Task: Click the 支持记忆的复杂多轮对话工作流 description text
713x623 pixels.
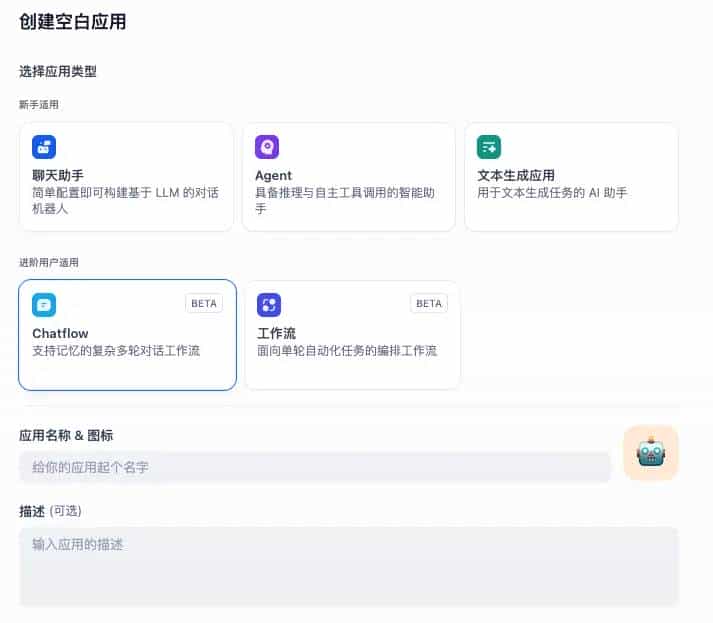Action: [x=116, y=351]
